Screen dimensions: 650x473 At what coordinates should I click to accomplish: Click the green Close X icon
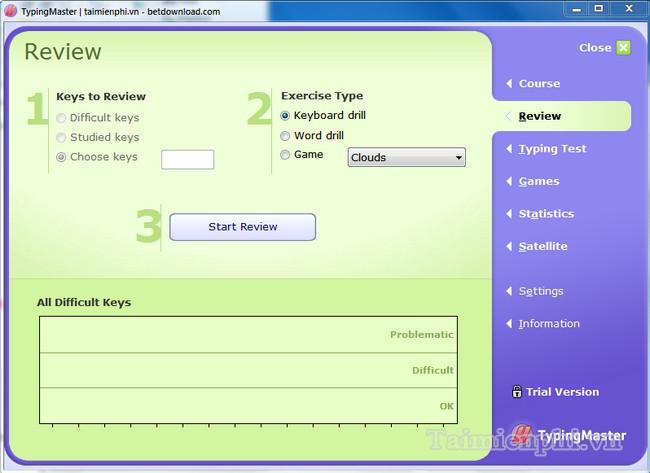(623, 48)
